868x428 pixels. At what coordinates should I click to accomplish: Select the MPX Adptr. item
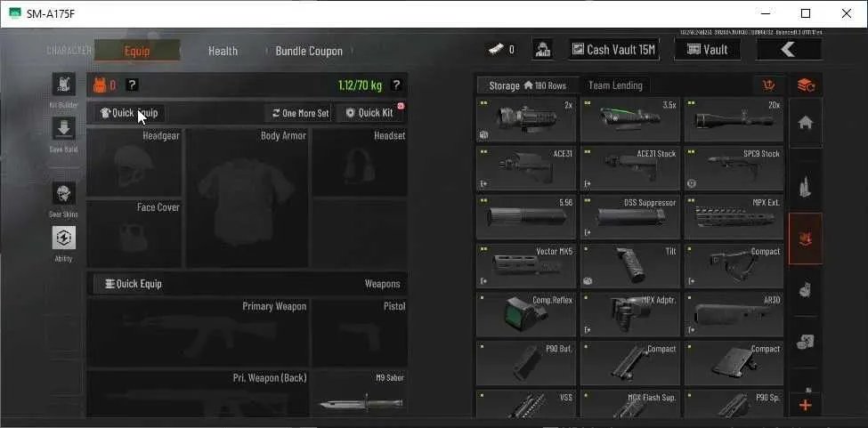(x=630, y=315)
